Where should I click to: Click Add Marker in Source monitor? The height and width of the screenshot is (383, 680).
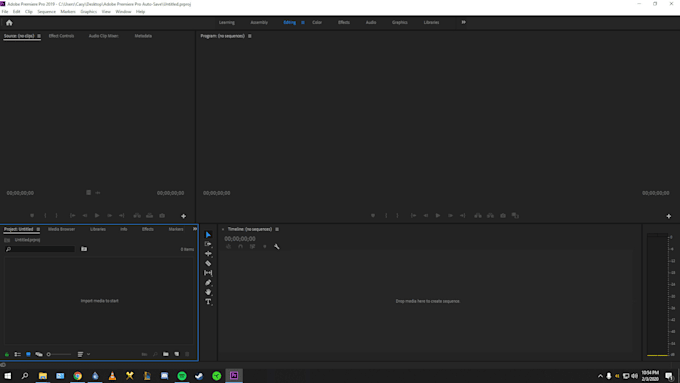click(32, 216)
